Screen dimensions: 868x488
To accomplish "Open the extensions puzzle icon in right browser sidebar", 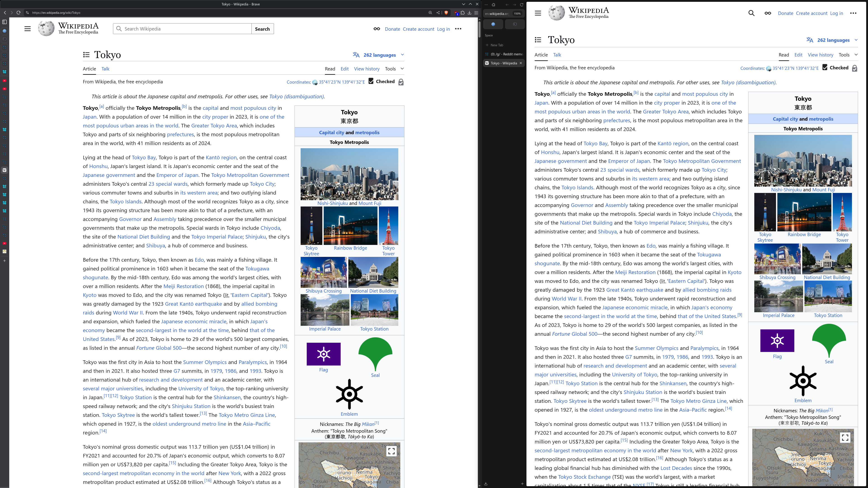I will (x=493, y=5).
